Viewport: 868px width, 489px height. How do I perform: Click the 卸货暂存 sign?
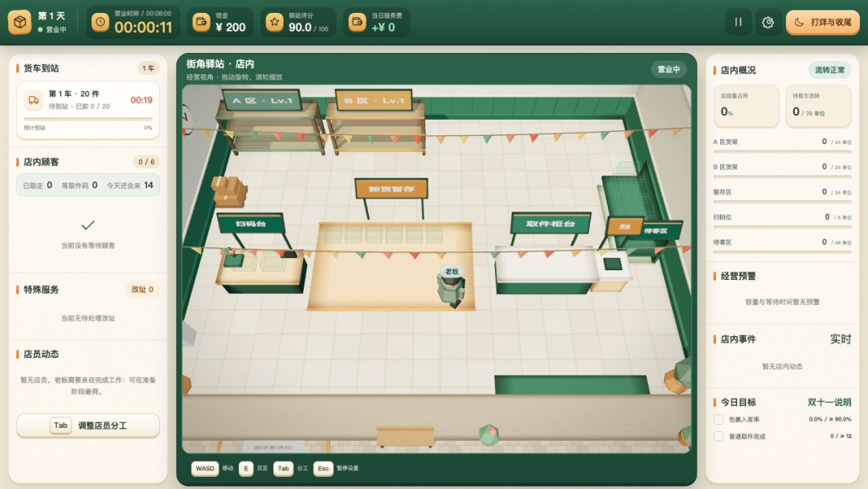coord(391,189)
